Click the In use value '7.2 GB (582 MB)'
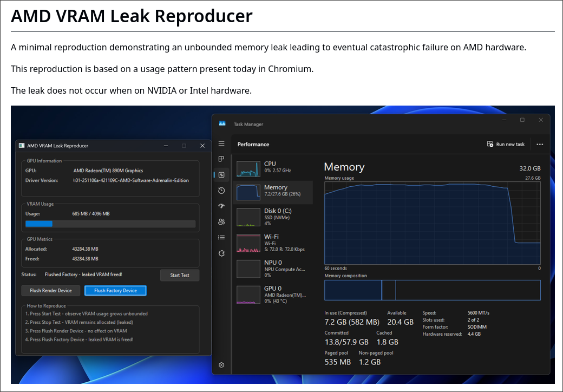563x392 pixels. 352,322
